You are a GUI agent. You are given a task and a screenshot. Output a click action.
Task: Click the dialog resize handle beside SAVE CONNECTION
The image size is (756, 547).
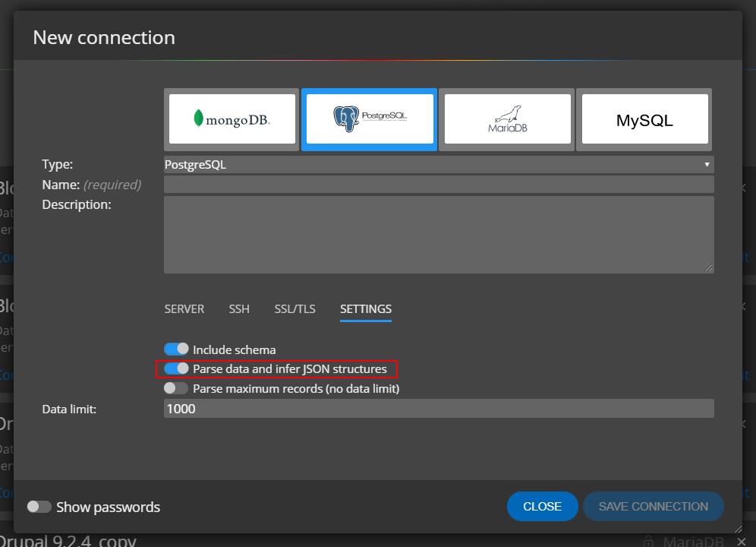tap(737, 529)
